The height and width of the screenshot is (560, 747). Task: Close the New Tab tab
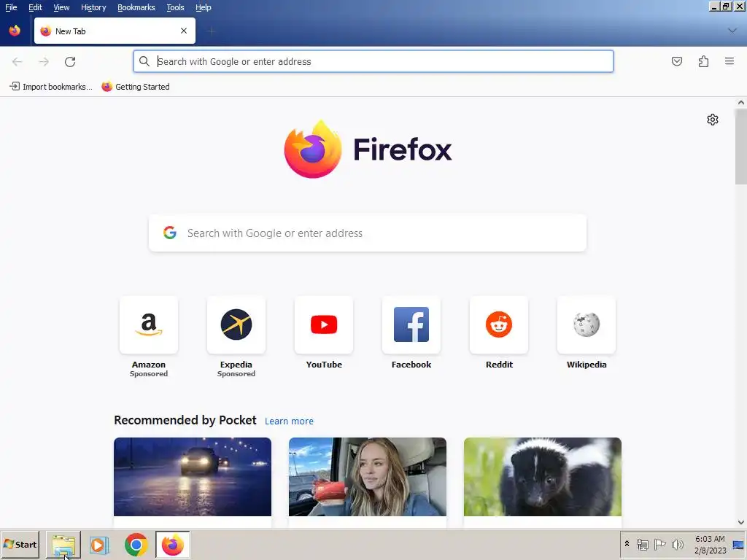[x=184, y=31]
